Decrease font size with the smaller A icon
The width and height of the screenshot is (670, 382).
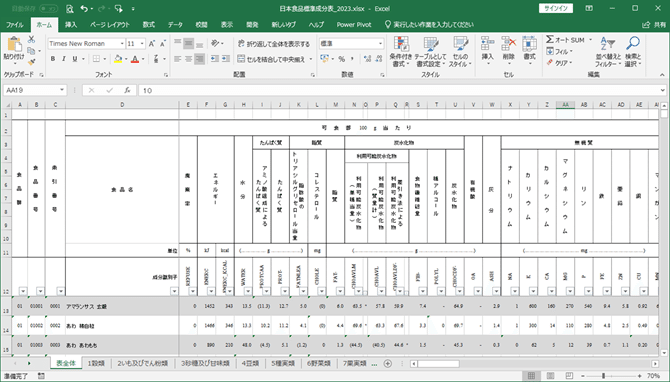pos(163,44)
